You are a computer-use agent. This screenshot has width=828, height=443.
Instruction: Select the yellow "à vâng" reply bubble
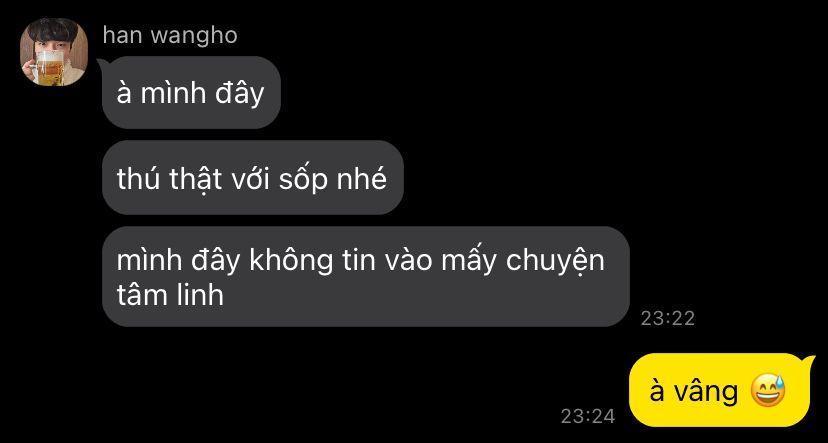click(x=720, y=390)
